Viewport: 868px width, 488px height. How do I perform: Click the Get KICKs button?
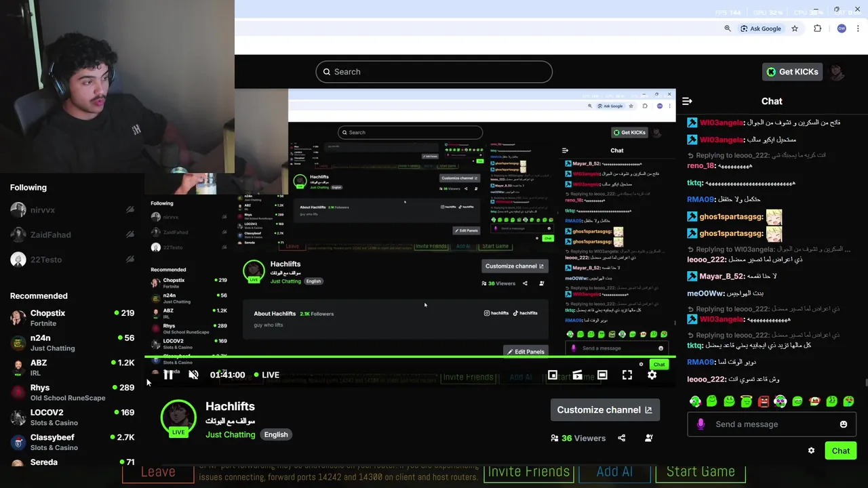click(x=792, y=72)
